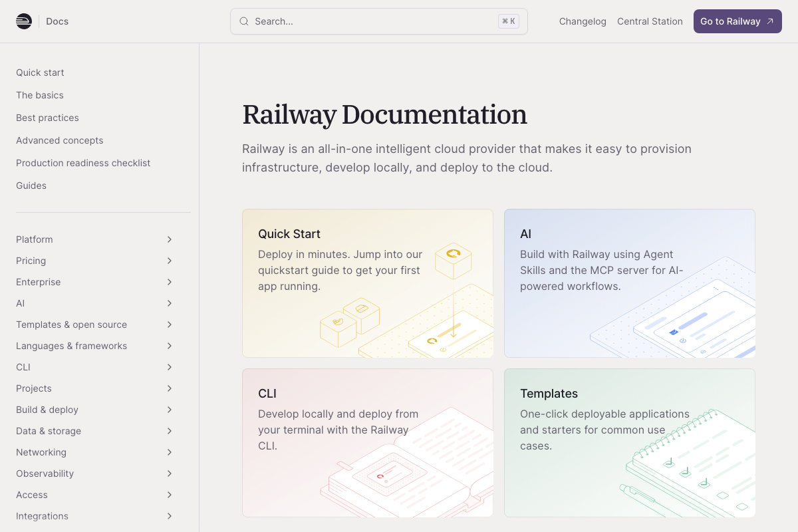Expand the Enterprise section chevron
This screenshot has height=532, width=798.
[170, 282]
